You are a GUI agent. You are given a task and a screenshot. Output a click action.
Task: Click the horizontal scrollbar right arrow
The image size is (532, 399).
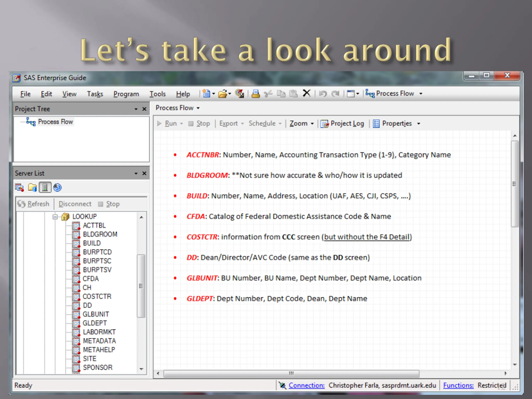(506, 373)
